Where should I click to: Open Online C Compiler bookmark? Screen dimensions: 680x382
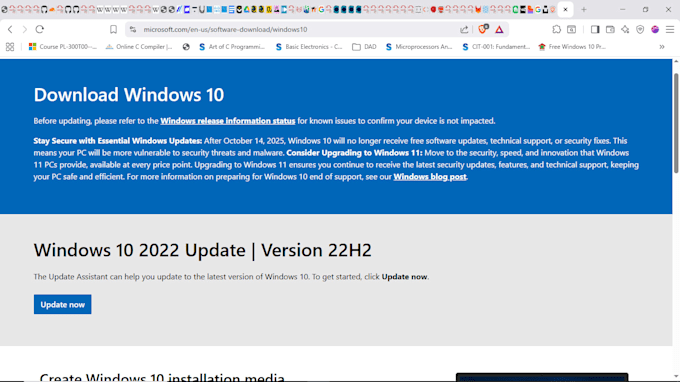139,47
